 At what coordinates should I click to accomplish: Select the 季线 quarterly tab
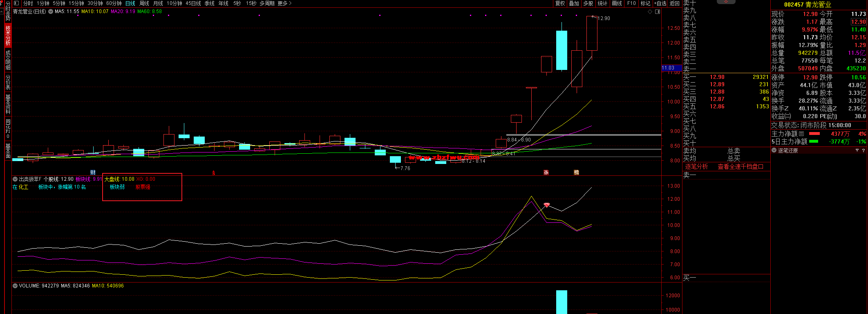210,3
